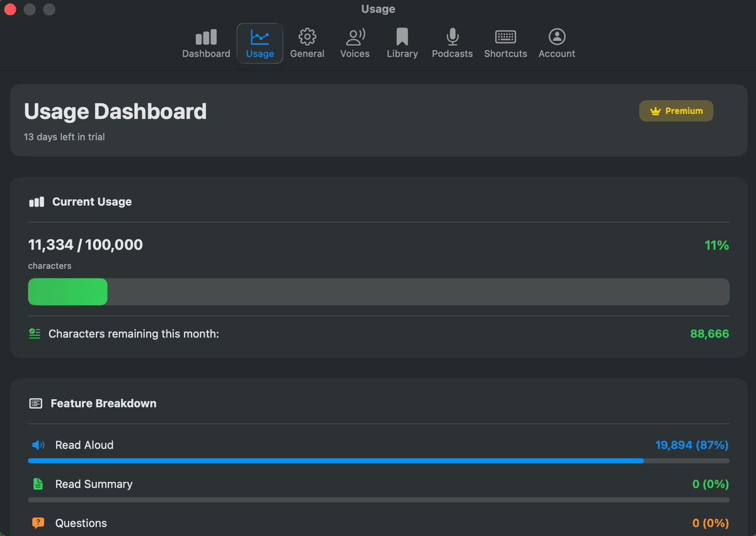Viewport: 756px width, 536px height.
Task: Select the Read Summary document icon
Action: 38,484
